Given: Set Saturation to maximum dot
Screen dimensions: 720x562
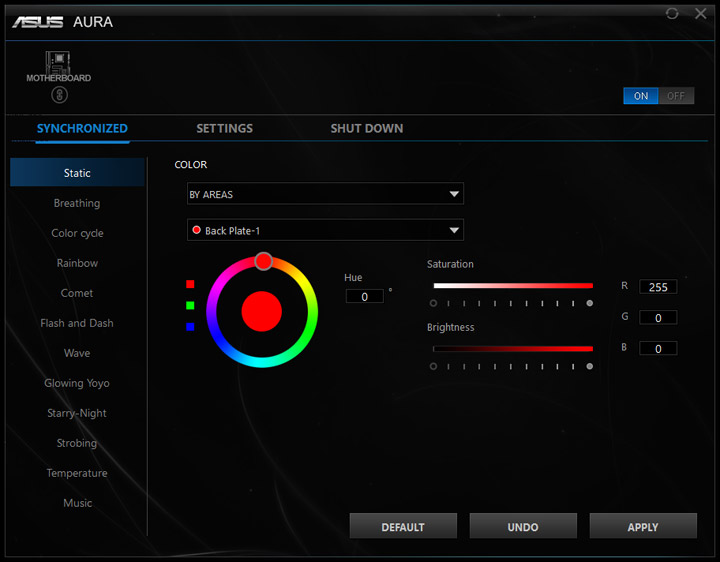Looking at the screenshot, I should 590,303.
